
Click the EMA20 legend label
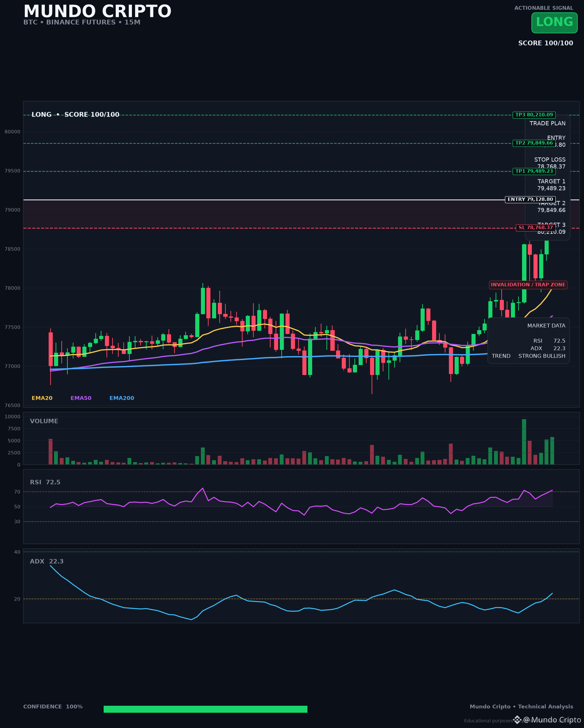coord(42,398)
